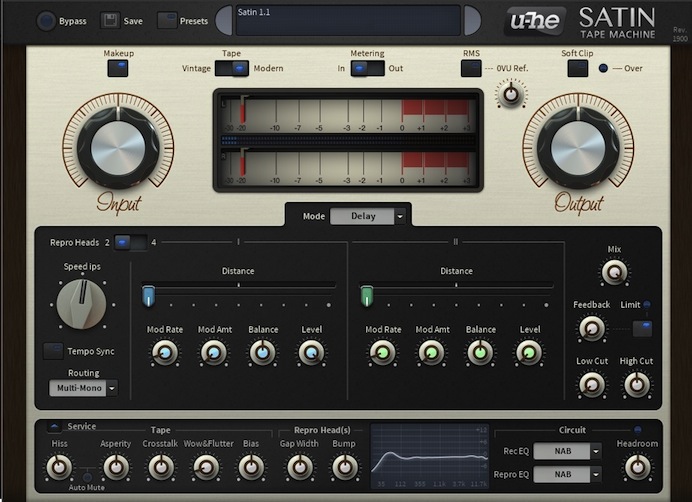Screen dimensions: 692x502
Task: Toggle the Makeup button
Action: (118, 68)
